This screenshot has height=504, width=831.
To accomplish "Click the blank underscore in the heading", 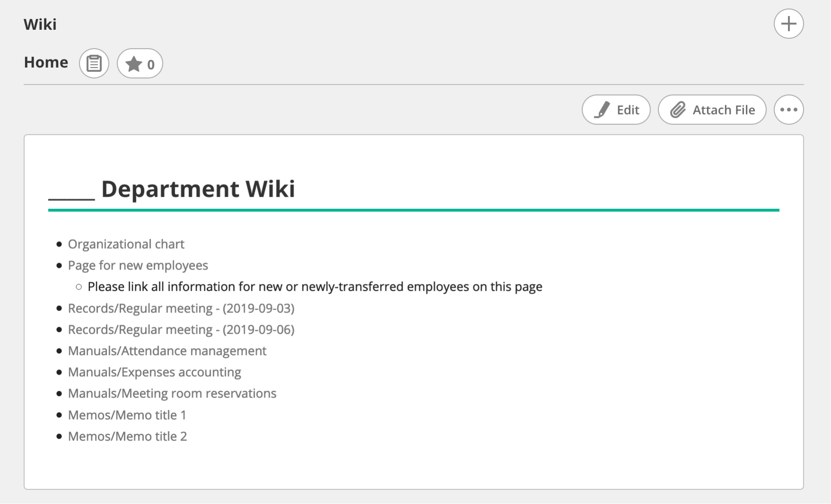I will point(71,196).
